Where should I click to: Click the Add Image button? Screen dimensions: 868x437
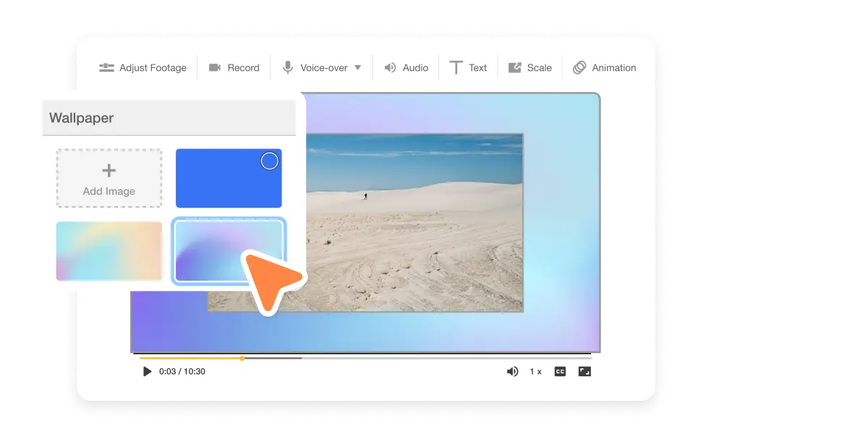click(109, 178)
